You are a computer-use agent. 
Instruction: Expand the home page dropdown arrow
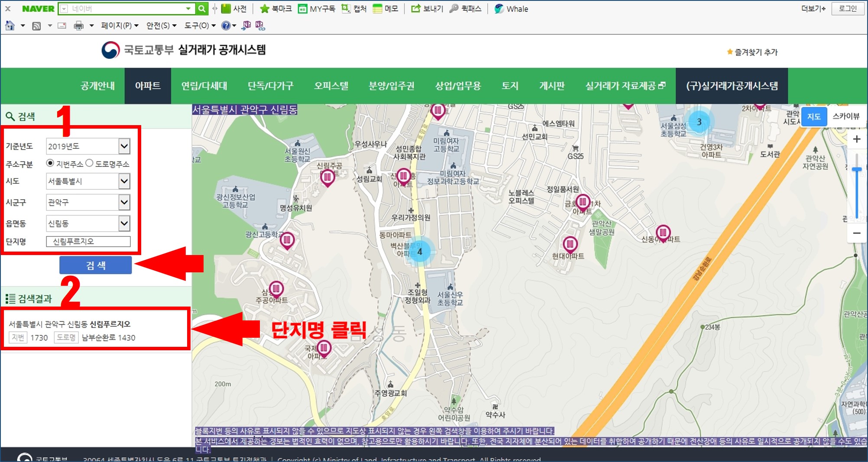(23, 26)
